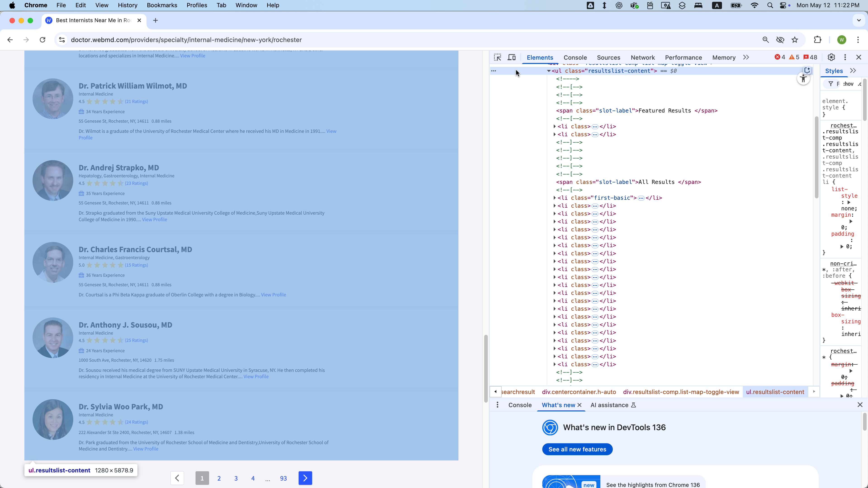Switch to the Network tab
Image resolution: width=868 pixels, height=488 pixels.
pos(643,58)
